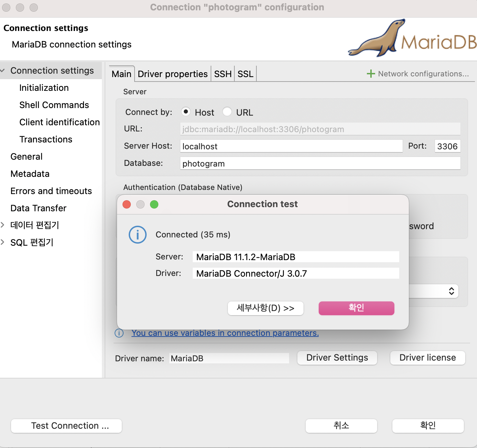The height and width of the screenshot is (448, 477).
Task: Click green zoom button of Connection test dialog
Action: coord(154,204)
